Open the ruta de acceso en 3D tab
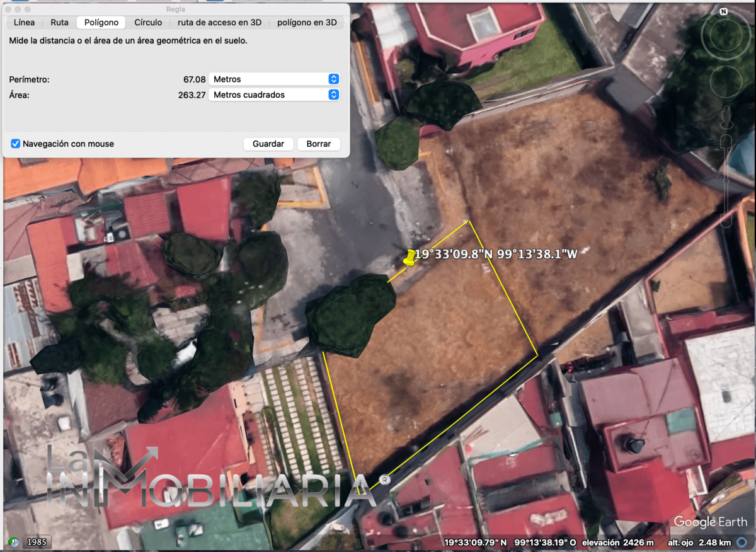 click(x=219, y=22)
